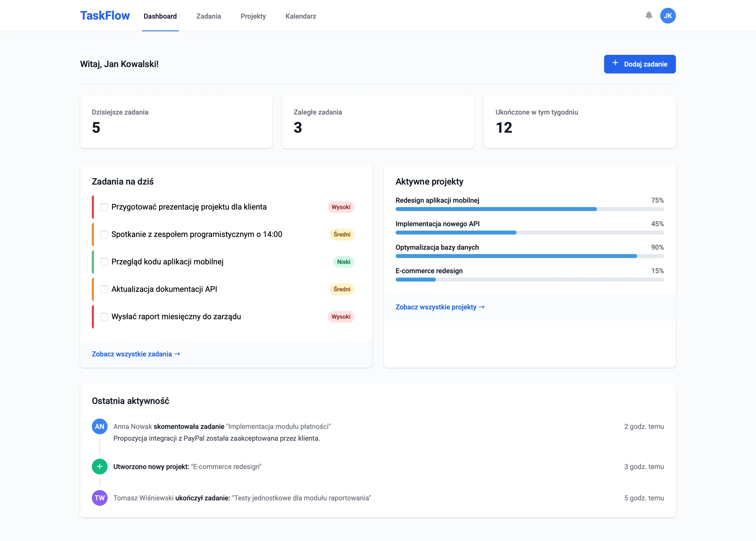
Task: Check 'Spotkanie z zespołem programistycznym' task
Action: click(x=104, y=234)
